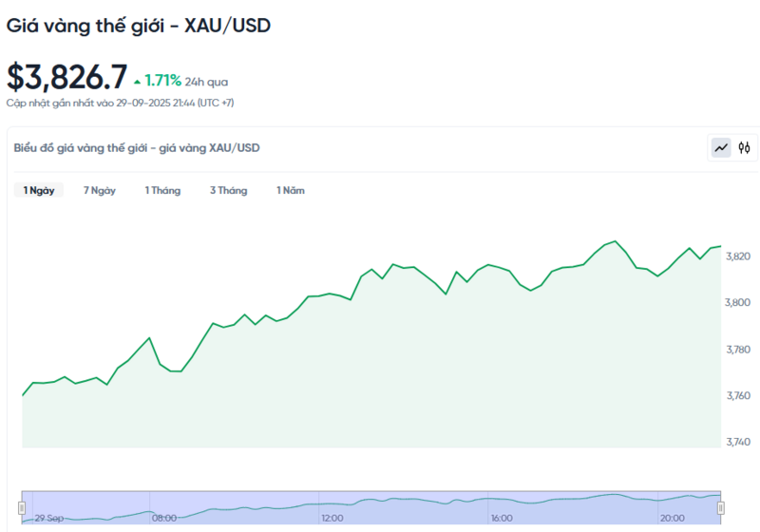Click the 29 Sep date label
This screenshot has height=532, width=760.
pos(48,518)
